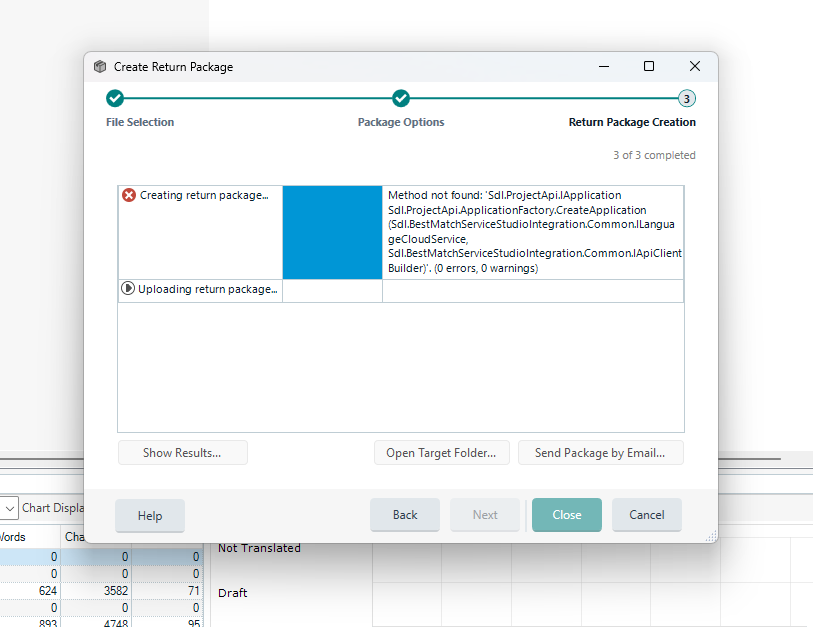Screen dimensions: 813x627
Task: Select the File Selection step label
Action: pyautogui.click(x=140, y=122)
